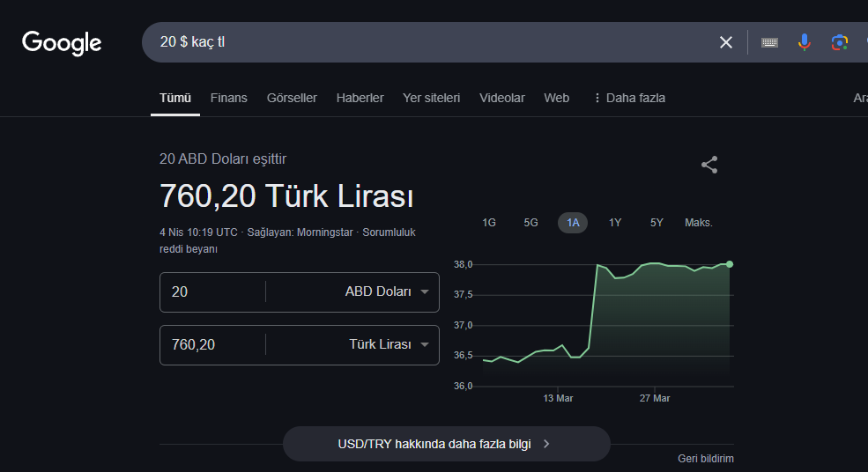Select the 5G chart range
This screenshot has height=472, width=868.
[x=530, y=223]
